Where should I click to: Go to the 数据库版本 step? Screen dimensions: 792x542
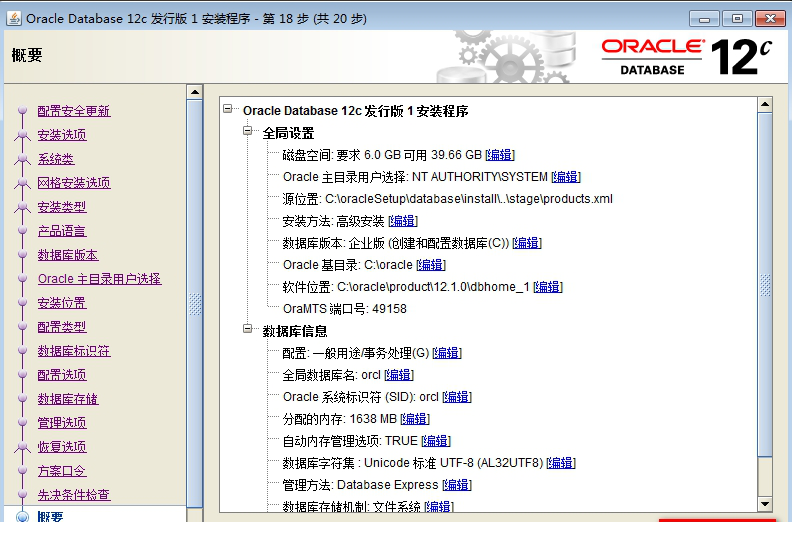(x=68, y=255)
